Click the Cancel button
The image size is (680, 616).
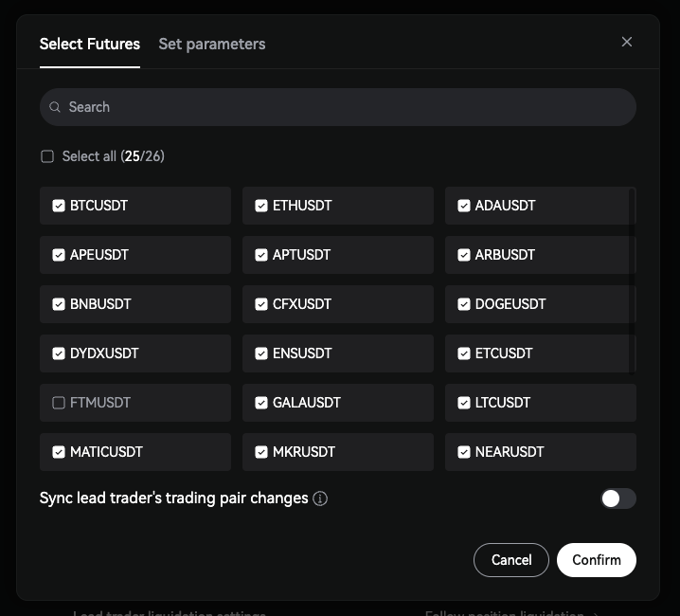coord(510,560)
